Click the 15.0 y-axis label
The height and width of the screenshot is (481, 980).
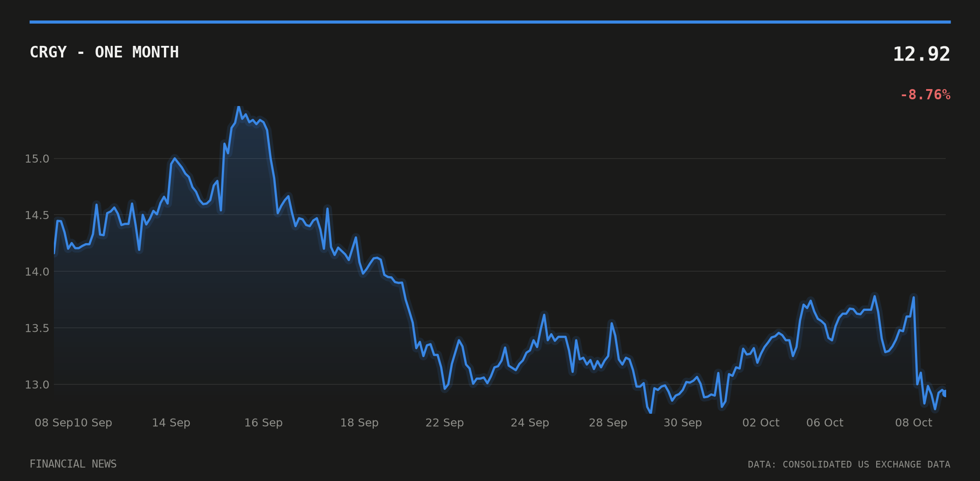[x=37, y=159]
